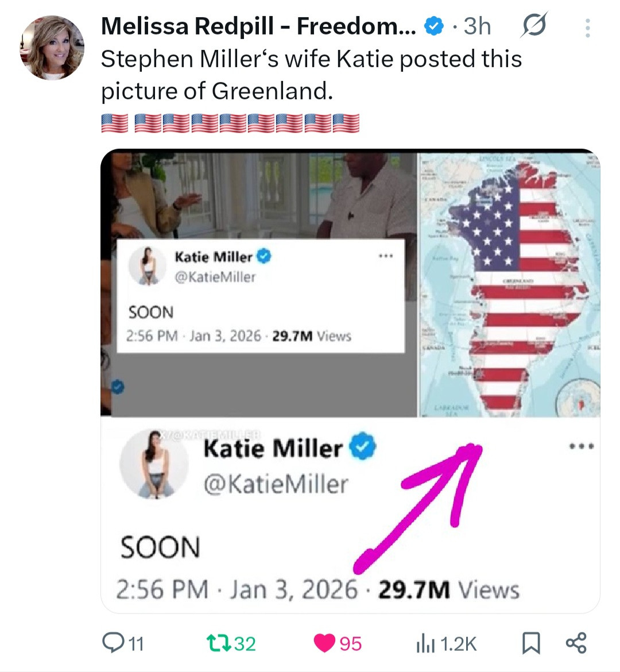Click the large Katie Miller profile photo
Screen dimensions: 620x672
154,464
